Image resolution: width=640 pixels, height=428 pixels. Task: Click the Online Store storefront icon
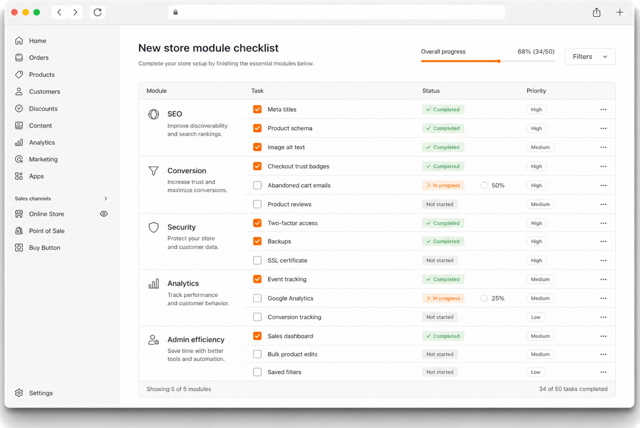[x=19, y=214]
